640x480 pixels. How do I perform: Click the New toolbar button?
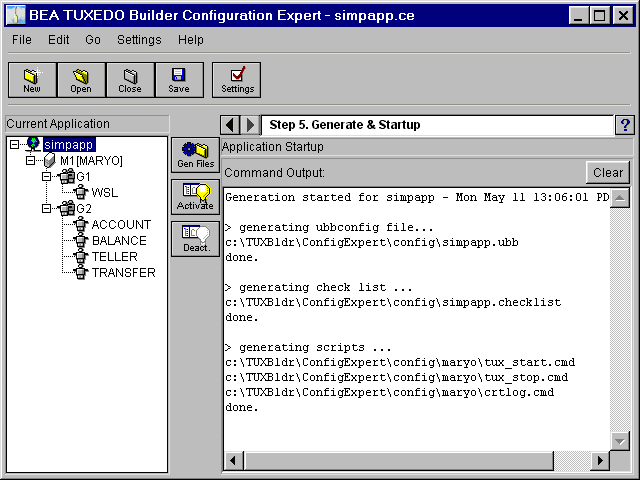32,80
